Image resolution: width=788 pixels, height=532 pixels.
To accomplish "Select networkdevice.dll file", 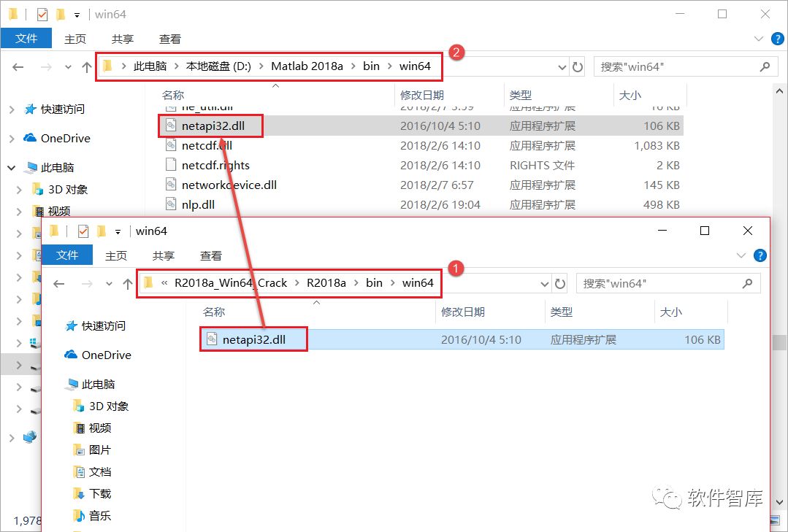I will click(229, 185).
